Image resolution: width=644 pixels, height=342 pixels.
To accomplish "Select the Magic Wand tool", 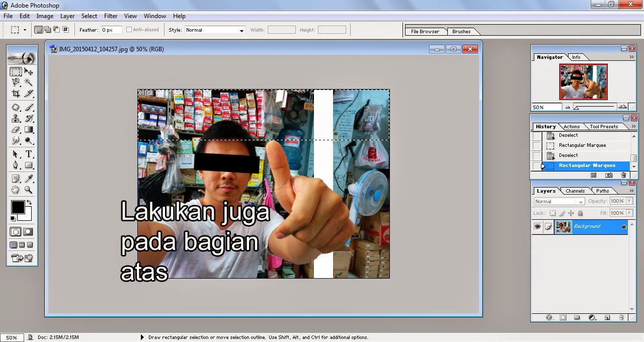I will (29, 82).
